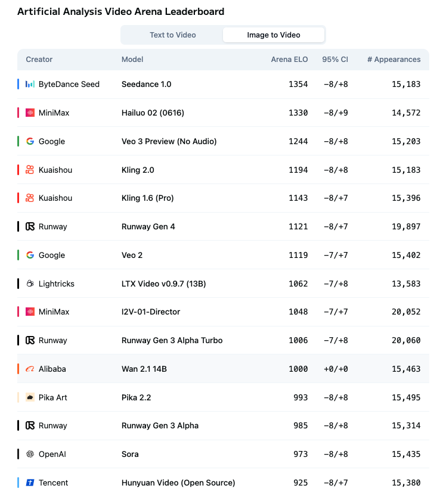The height and width of the screenshot is (504, 443).
Task: Click the Pika Art creator name
Action: (52, 397)
